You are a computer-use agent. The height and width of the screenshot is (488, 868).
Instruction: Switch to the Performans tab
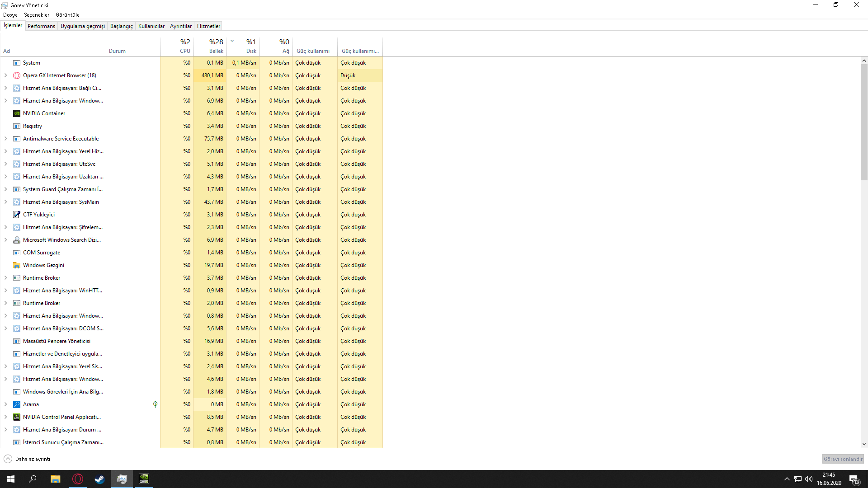click(41, 26)
